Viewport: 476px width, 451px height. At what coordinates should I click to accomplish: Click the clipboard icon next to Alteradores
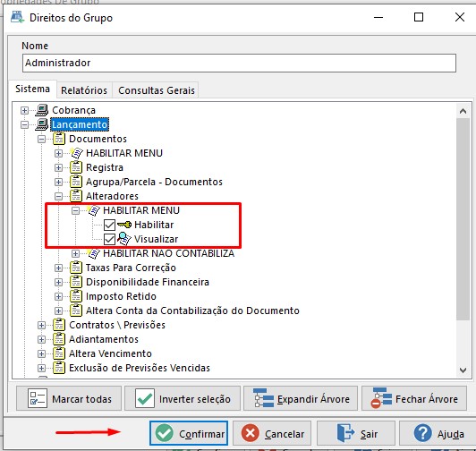(76, 196)
